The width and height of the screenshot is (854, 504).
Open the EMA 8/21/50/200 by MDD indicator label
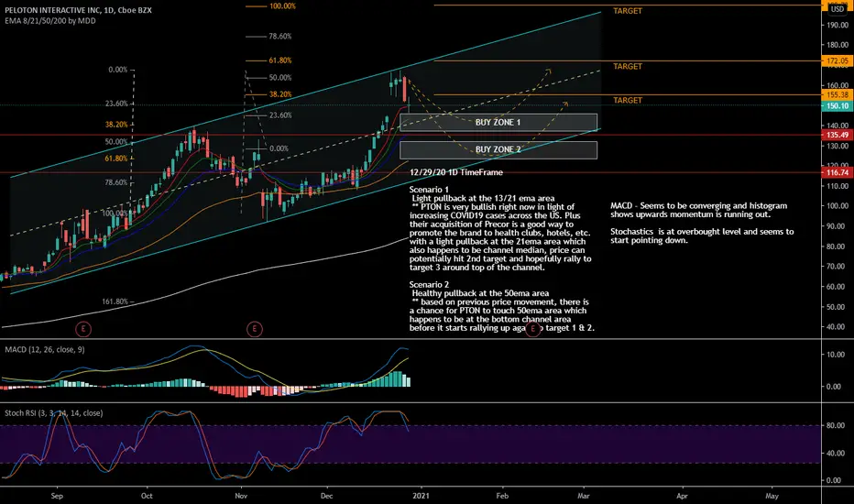pyautogui.click(x=50, y=21)
